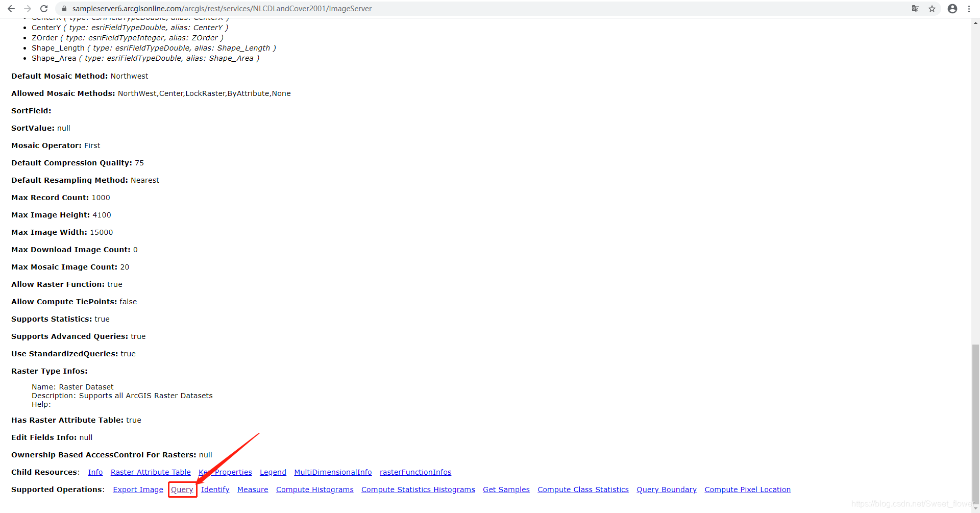Click the 'Ownership Based AccessControl For Rasters:' label
The height and width of the screenshot is (513, 980).
tap(104, 455)
